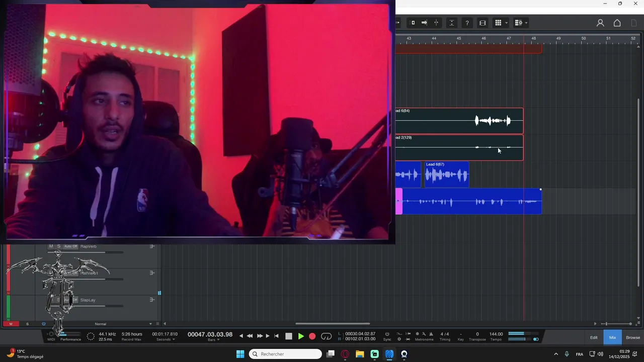Click the autoscroll arrow icon in toolbar

424,23
